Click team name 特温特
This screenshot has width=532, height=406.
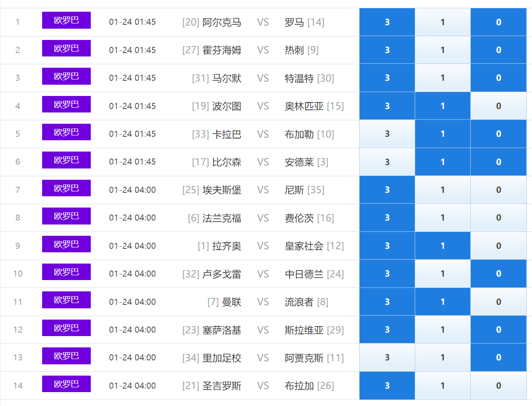[299, 78]
